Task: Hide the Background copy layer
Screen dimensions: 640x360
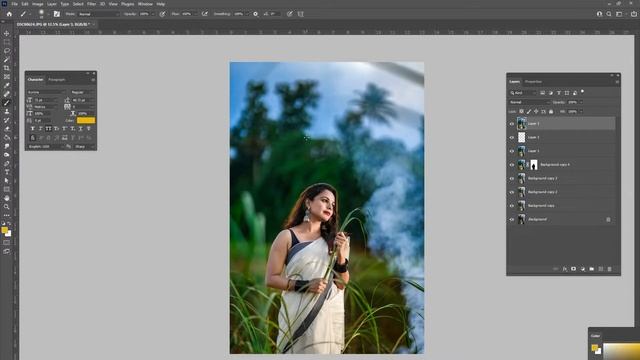Action: point(511,206)
